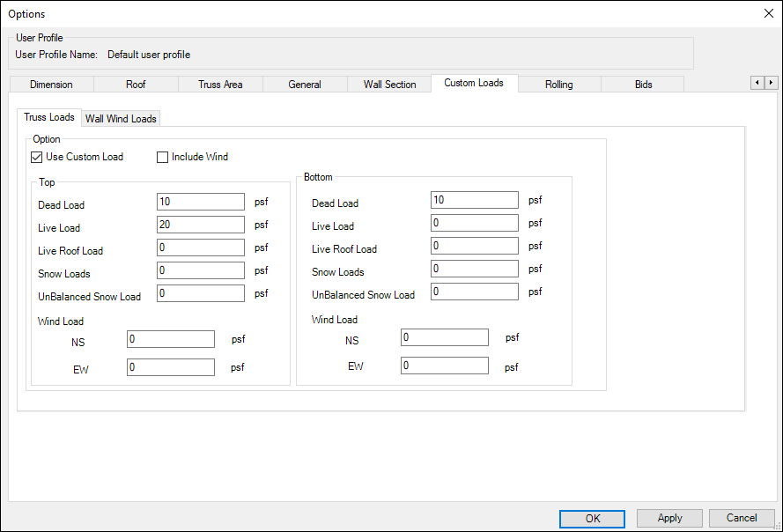Cancel the Options dialog
This screenshot has width=783, height=532.
point(742,518)
